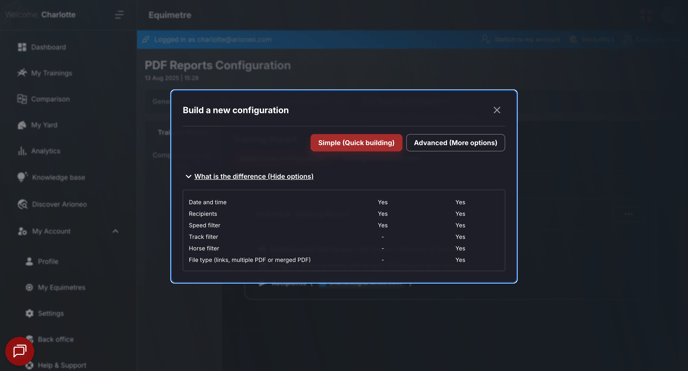The height and width of the screenshot is (371, 688).
Task: Click the Analytics bar chart icon
Action: (22, 151)
